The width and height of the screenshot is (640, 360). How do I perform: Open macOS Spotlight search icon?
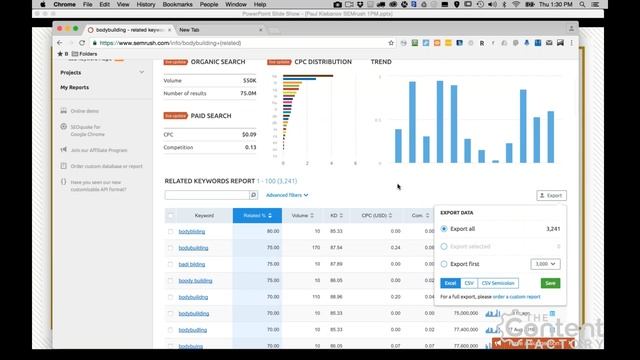(582, 4)
